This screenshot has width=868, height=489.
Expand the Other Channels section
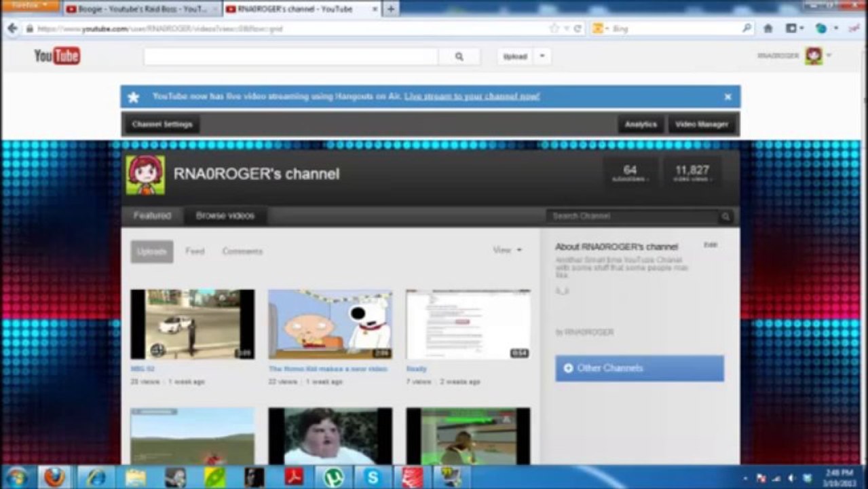point(639,368)
